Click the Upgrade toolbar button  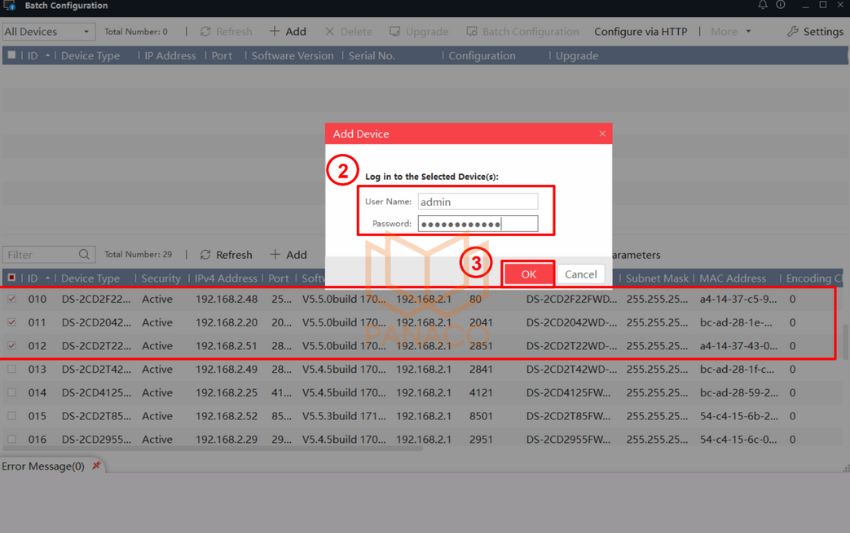pyautogui.click(x=418, y=31)
